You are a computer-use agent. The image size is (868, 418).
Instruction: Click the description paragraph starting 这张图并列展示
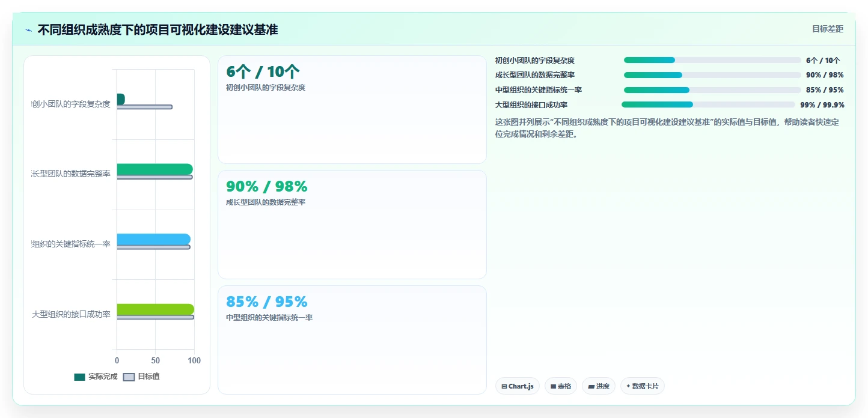(x=667, y=129)
